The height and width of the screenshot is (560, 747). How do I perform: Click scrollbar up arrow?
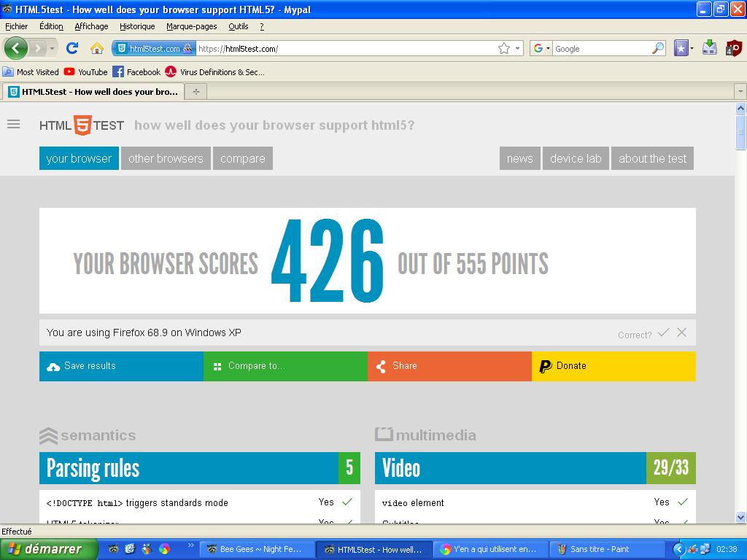click(740, 108)
